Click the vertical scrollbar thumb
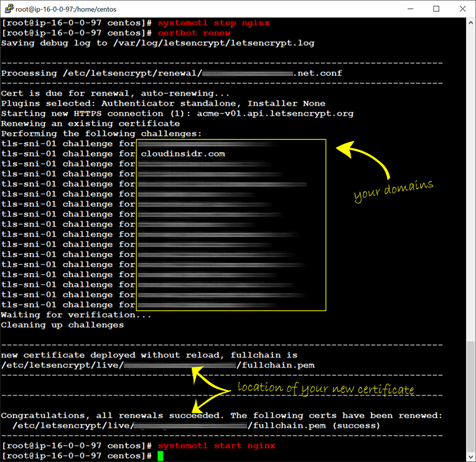 pyautogui.click(x=470, y=396)
